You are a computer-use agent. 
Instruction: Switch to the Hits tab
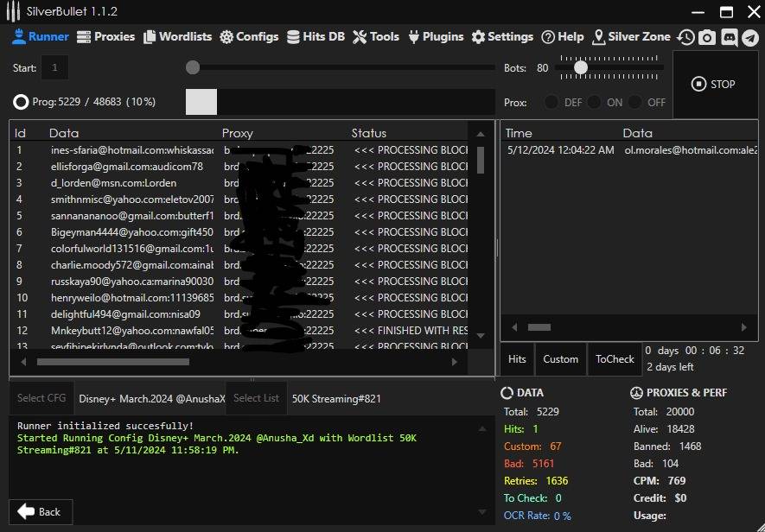(x=517, y=359)
